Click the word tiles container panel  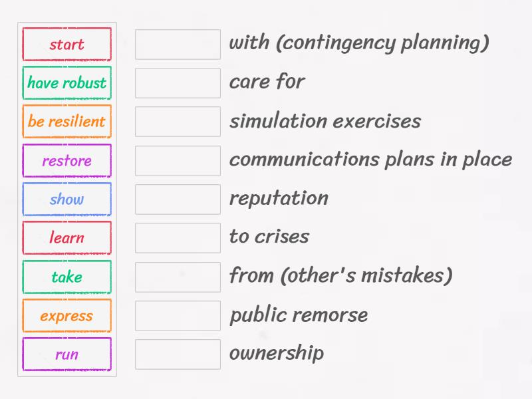point(66,199)
